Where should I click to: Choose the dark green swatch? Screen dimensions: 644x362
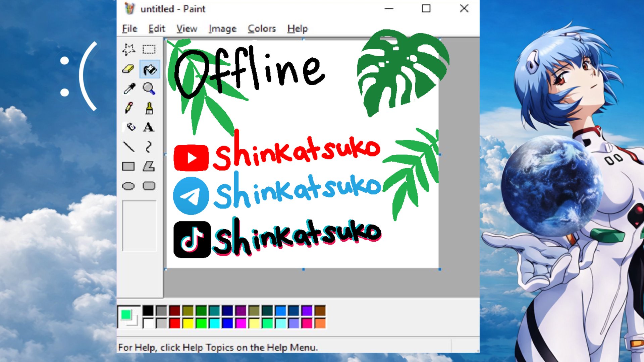click(201, 310)
